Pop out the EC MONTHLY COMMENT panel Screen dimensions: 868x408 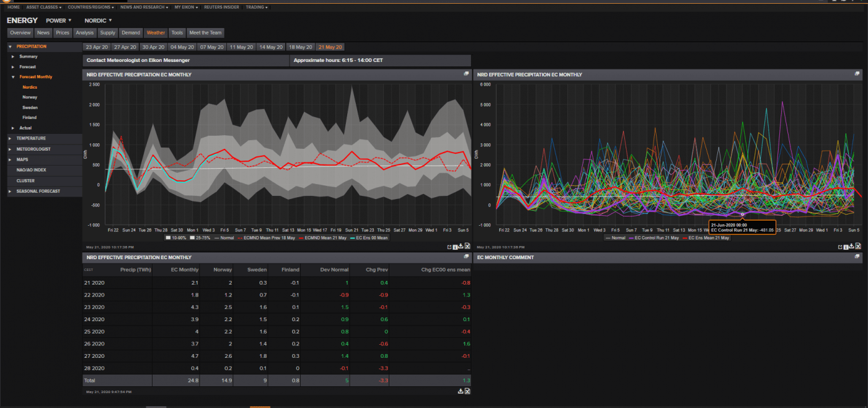click(857, 257)
